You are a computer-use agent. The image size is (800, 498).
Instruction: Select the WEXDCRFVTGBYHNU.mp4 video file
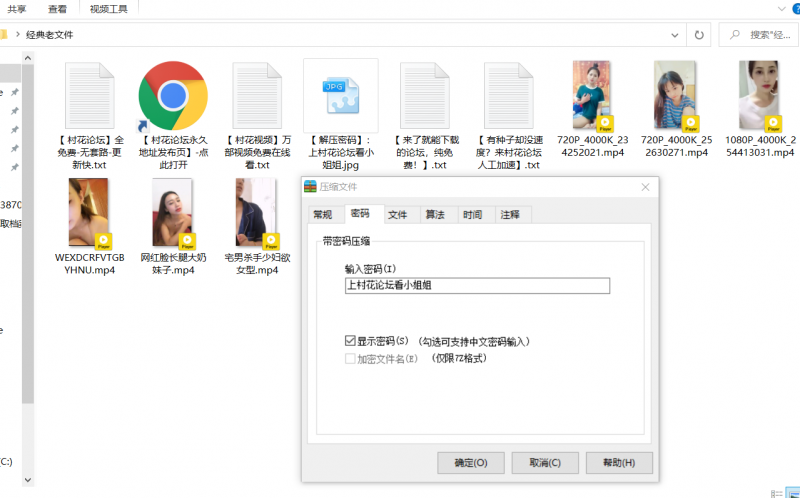tap(89, 214)
